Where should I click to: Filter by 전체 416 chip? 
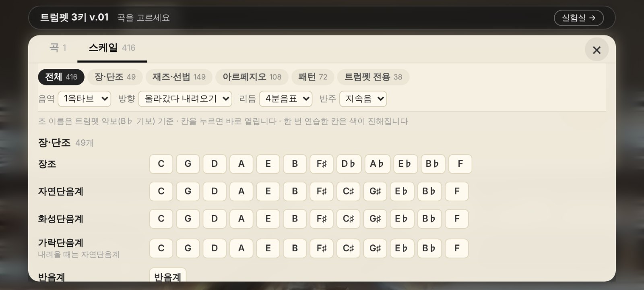point(61,77)
